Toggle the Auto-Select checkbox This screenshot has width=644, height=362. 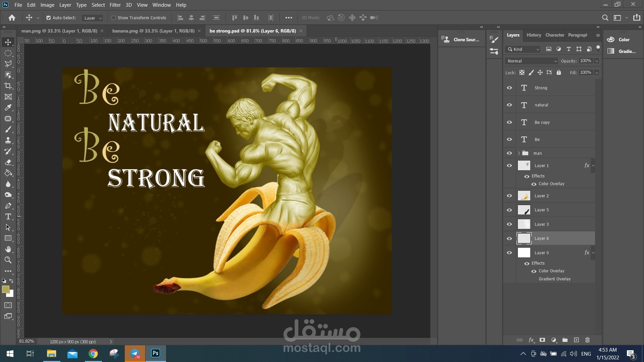click(49, 18)
